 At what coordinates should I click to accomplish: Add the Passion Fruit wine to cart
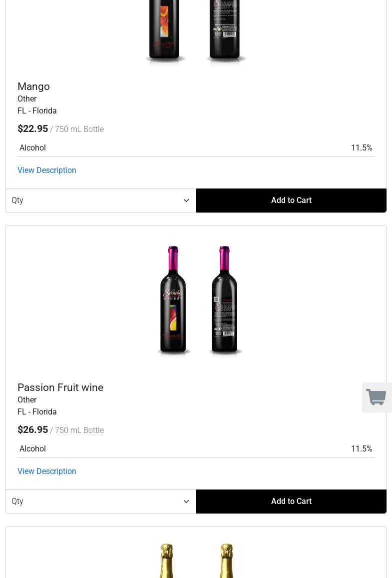coord(291,501)
